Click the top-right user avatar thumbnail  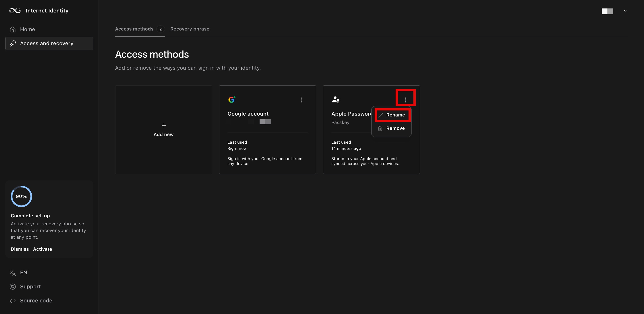click(x=607, y=11)
